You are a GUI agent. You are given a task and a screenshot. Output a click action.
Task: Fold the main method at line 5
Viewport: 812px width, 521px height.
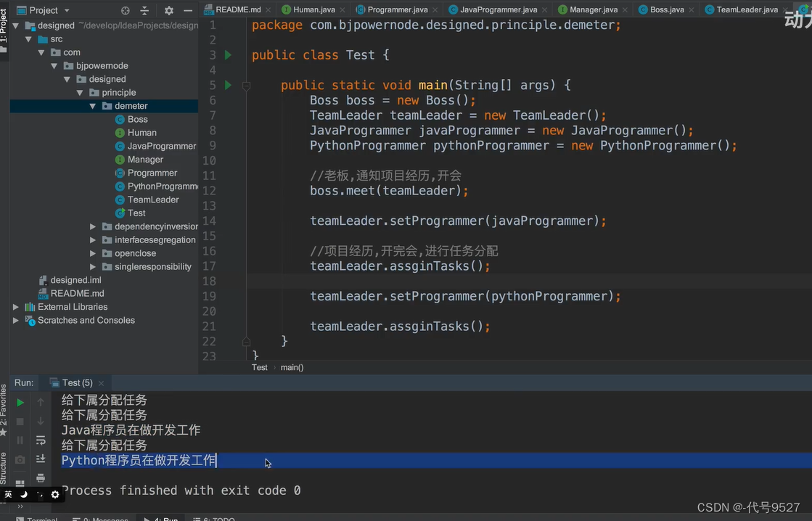247,86
